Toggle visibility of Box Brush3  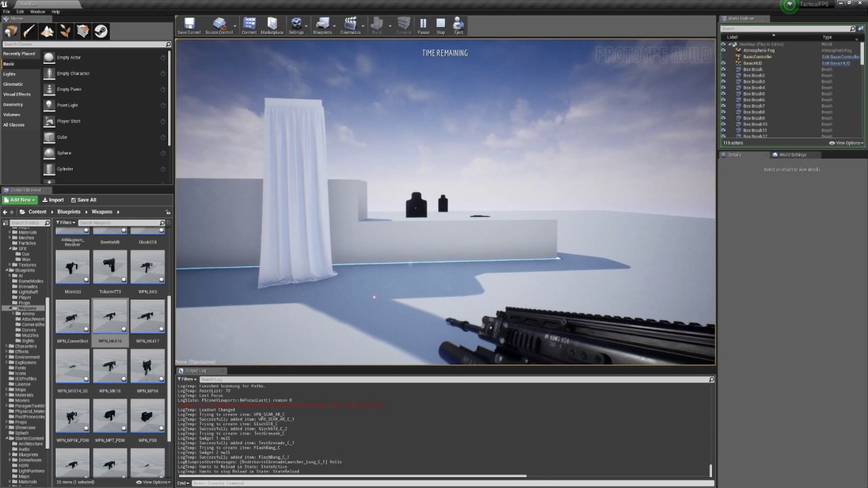point(723,81)
